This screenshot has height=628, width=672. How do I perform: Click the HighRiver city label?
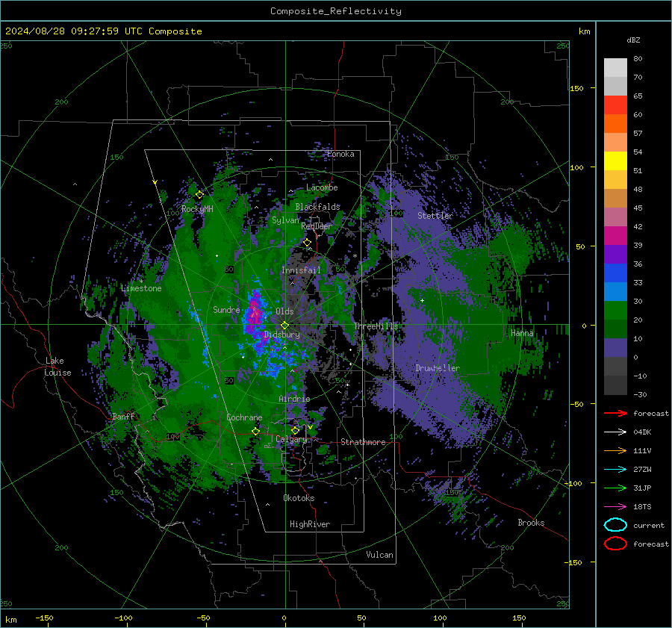pyautogui.click(x=310, y=524)
